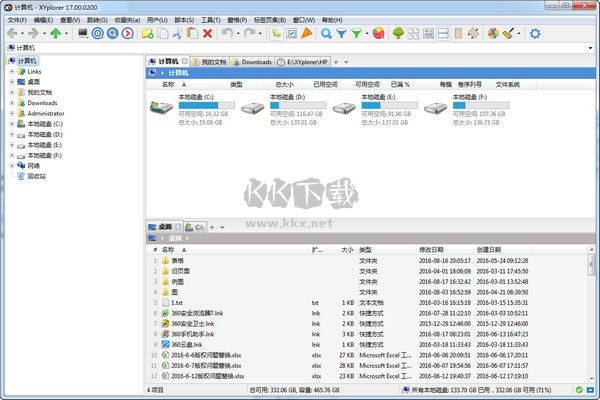The image size is (600, 400).
Task: Open the 编辑(E) menu
Action: [x=43, y=20]
